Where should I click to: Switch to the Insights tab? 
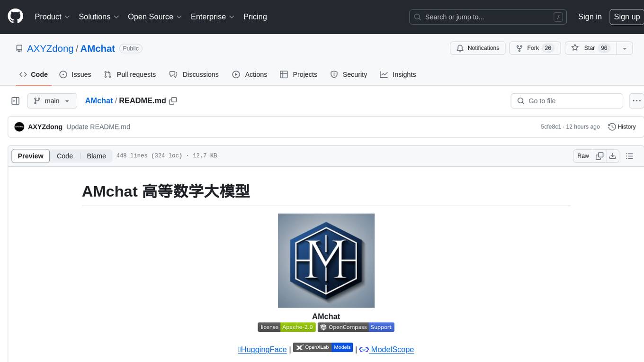tap(398, 74)
